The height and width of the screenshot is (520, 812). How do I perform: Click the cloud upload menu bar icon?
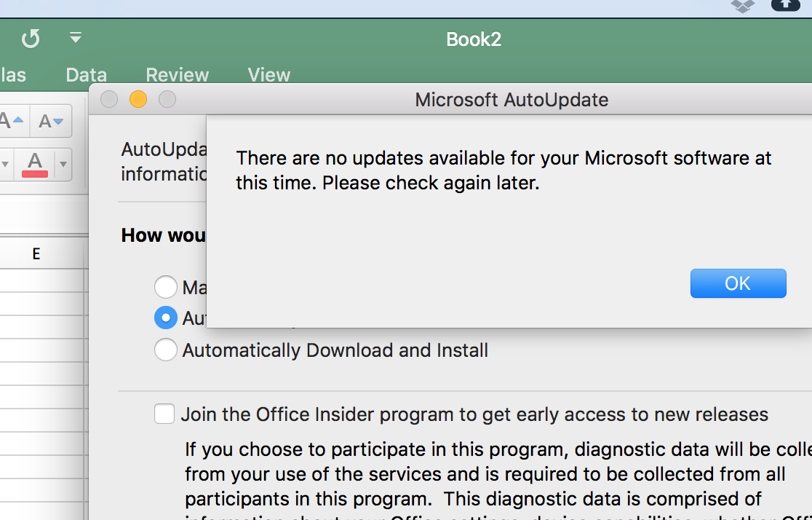[x=787, y=5]
